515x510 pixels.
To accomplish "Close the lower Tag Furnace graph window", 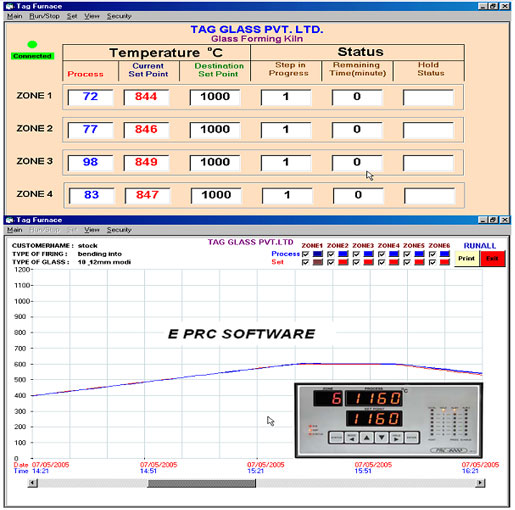I will click(x=505, y=220).
